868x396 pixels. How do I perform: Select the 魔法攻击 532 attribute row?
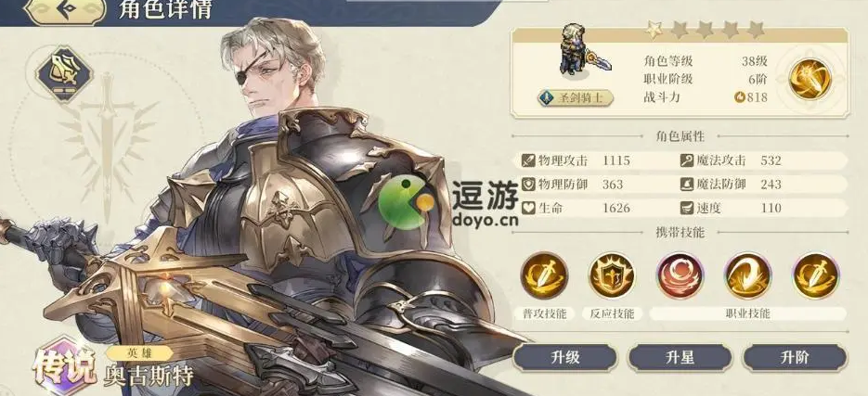pyautogui.click(x=763, y=161)
